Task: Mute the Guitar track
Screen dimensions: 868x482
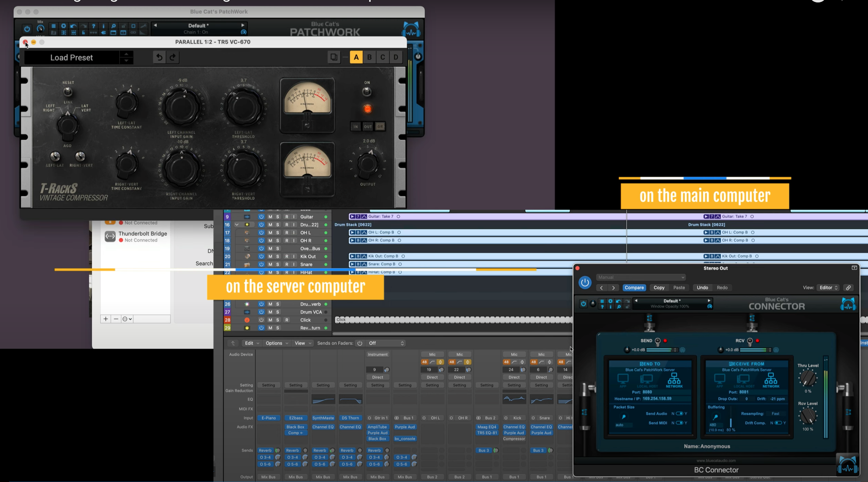Action: point(270,217)
